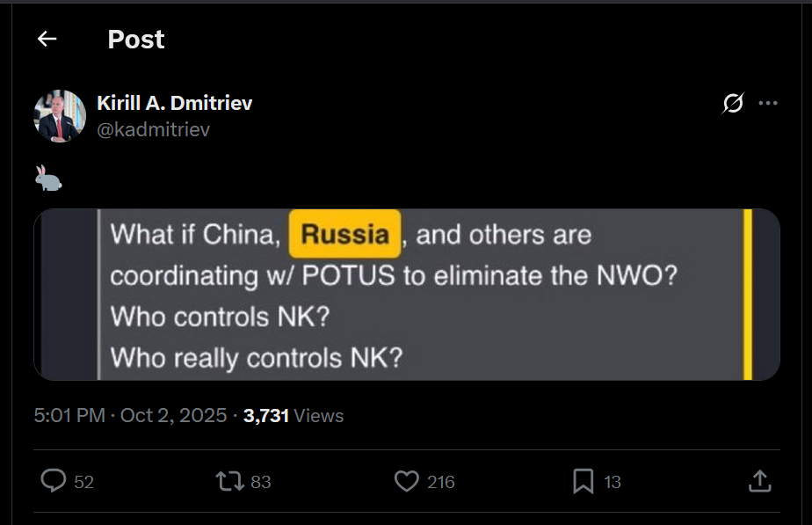The height and width of the screenshot is (525, 812).
Task: Click the bookmark count 13
Action: point(613,482)
